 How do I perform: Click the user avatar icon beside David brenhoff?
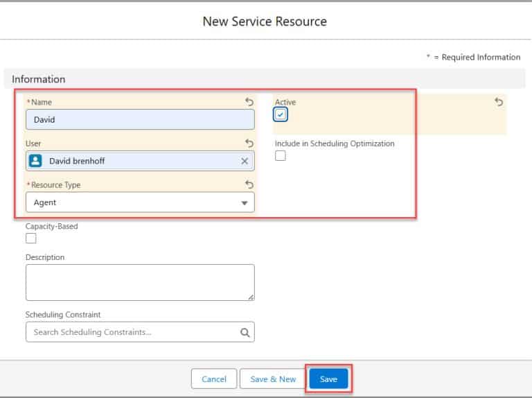click(x=35, y=161)
